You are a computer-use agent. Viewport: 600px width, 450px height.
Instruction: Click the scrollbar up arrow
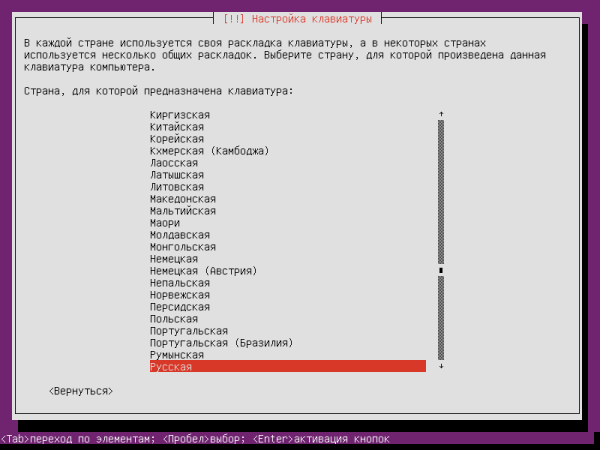pos(441,114)
